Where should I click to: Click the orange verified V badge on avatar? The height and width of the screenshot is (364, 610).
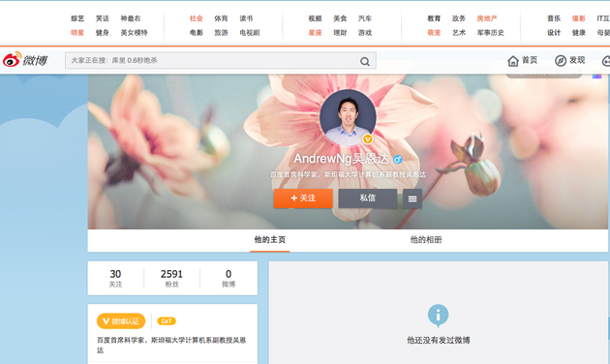click(x=368, y=138)
